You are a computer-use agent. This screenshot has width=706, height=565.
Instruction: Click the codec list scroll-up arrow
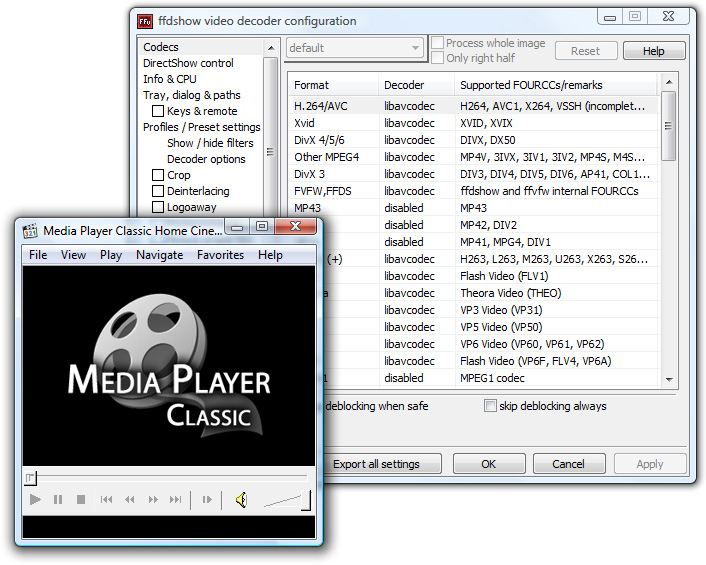pyautogui.click(x=669, y=82)
